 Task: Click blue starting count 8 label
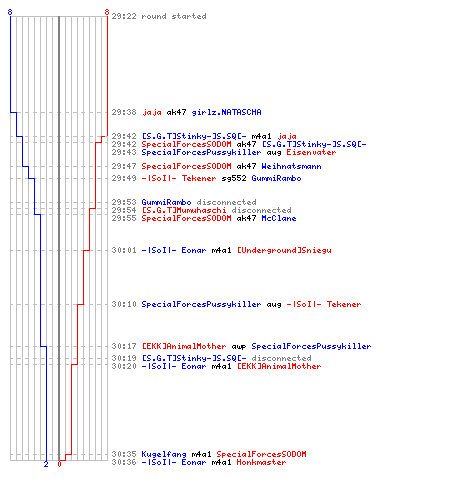click(10, 12)
